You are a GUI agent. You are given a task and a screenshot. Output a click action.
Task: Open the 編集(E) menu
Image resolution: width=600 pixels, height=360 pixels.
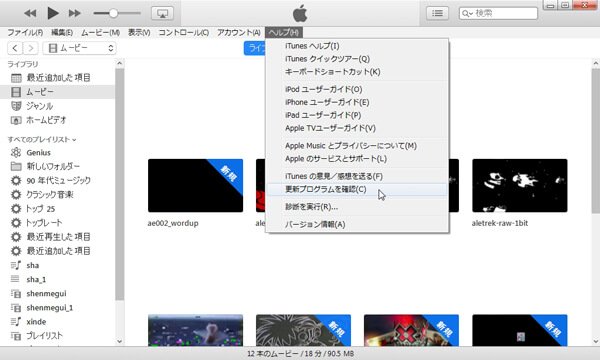click(x=62, y=33)
